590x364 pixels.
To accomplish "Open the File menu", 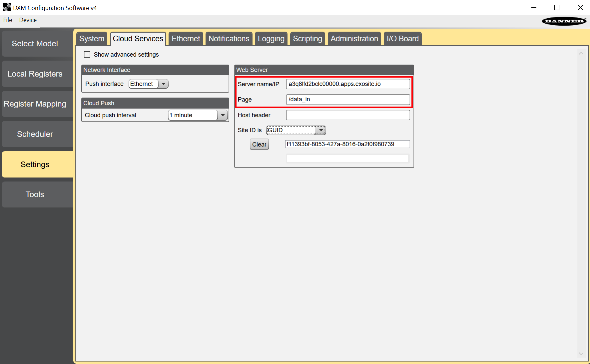I will pyautogui.click(x=8, y=20).
